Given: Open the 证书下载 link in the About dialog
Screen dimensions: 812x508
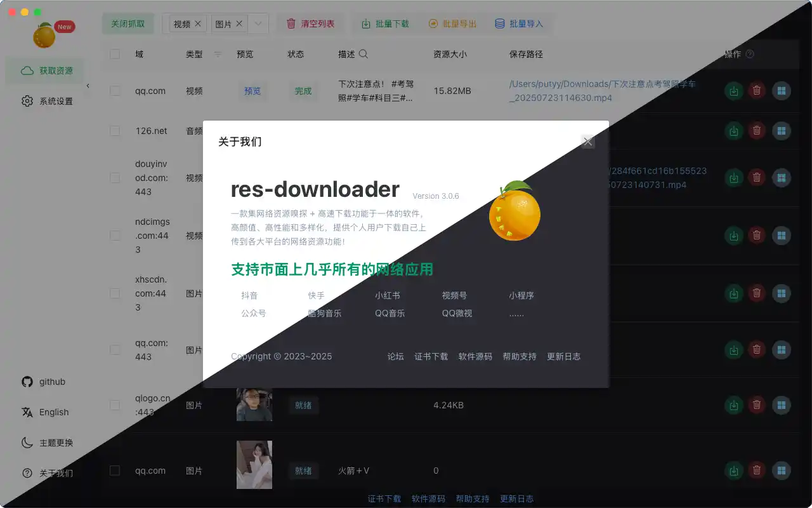Looking at the screenshot, I should [x=431, y=356].
